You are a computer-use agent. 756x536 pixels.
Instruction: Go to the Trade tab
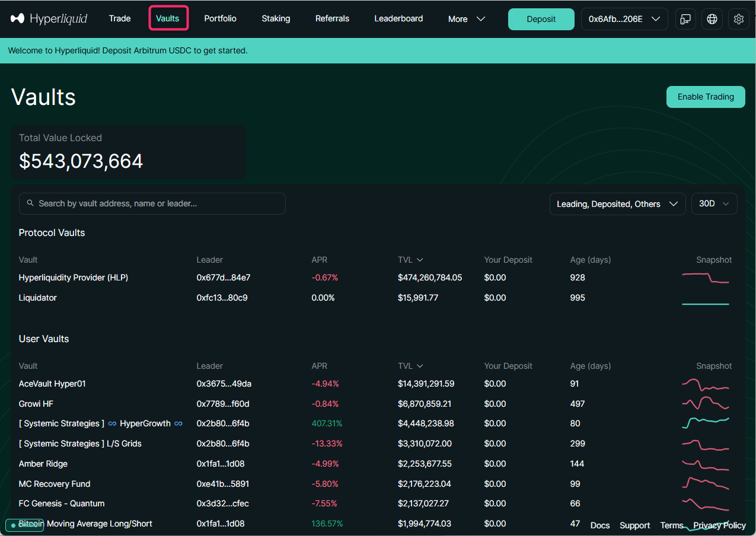pyautogui.click(x=120, y=19)
